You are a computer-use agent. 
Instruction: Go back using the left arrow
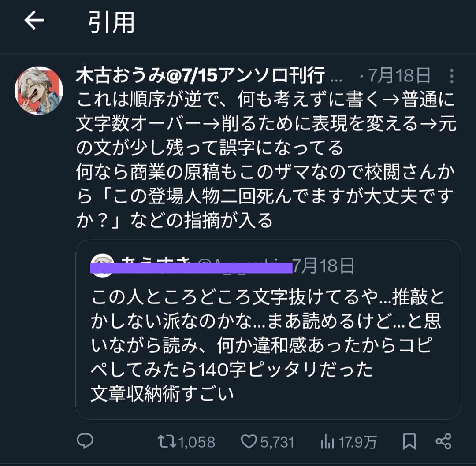pyautogui.click(x=34, y=21)
